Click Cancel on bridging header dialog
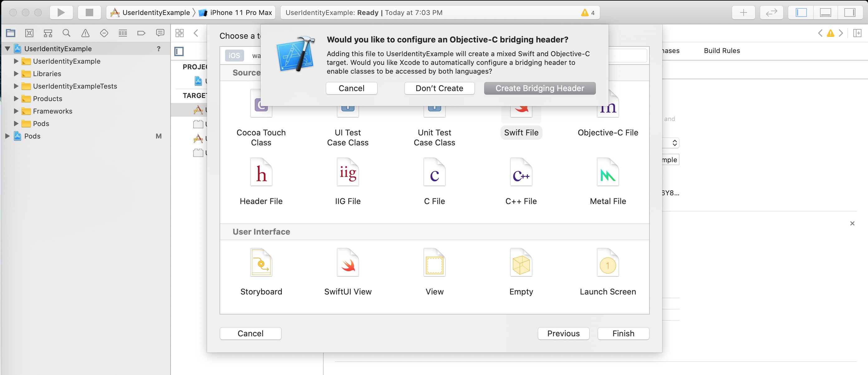The image size is (868, 375). tap(351, 88)
